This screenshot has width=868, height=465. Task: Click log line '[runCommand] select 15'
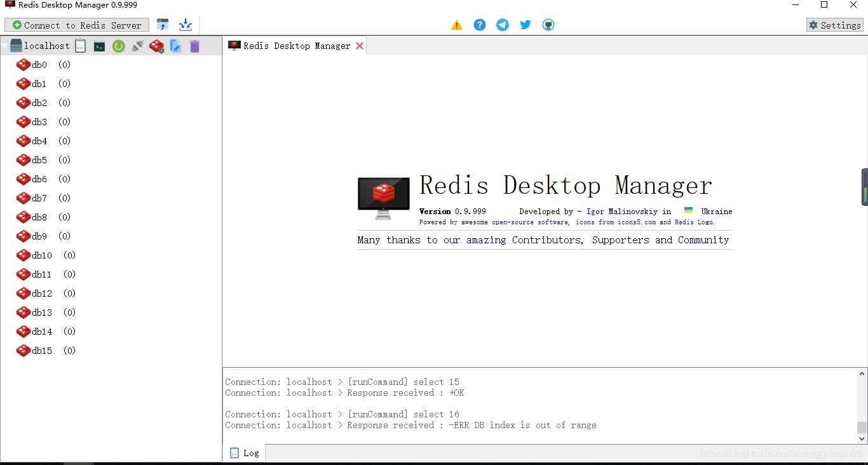click(342, 382)
